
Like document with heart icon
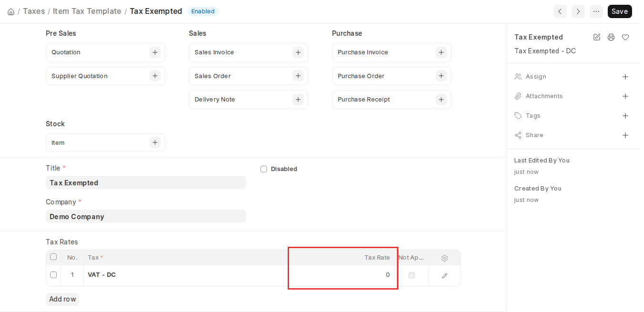[625, 37]
